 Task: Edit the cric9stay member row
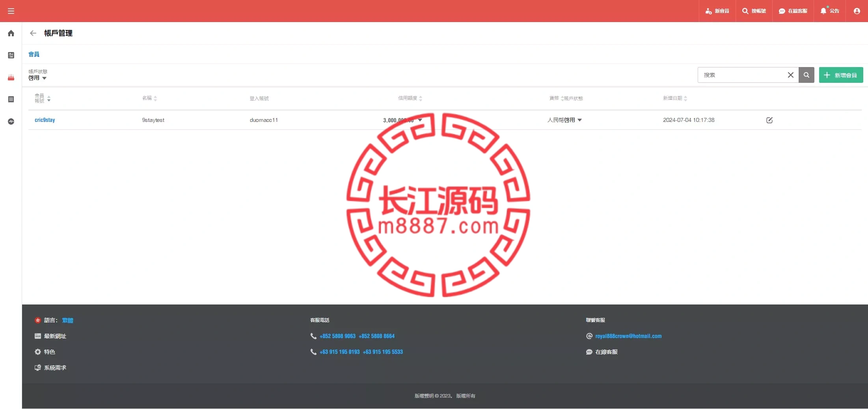[769, 120]
